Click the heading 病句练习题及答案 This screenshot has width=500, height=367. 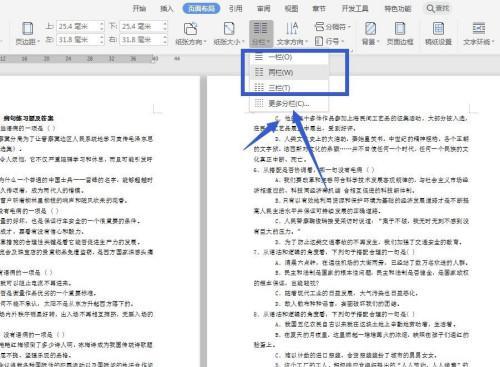coord(28,118)
